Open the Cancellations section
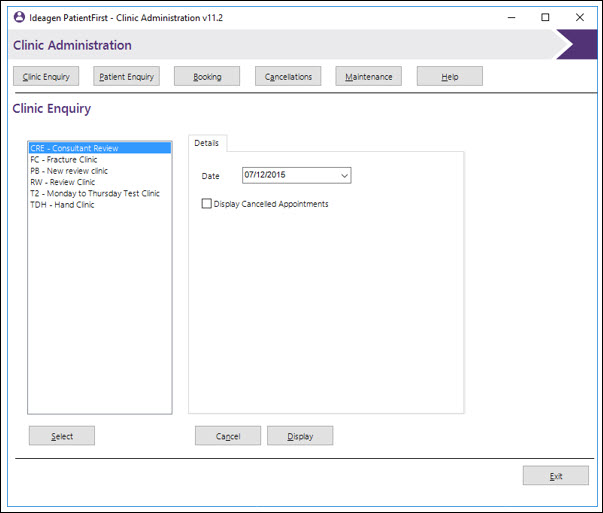603x513 pixels. point(288,76)
